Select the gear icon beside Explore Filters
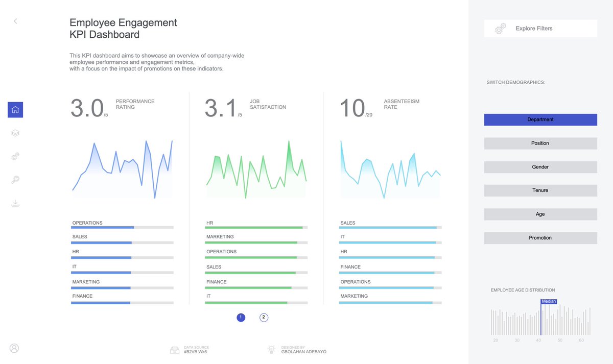The height and width of the screenshot is (364, 613). [x=501, y=29]
